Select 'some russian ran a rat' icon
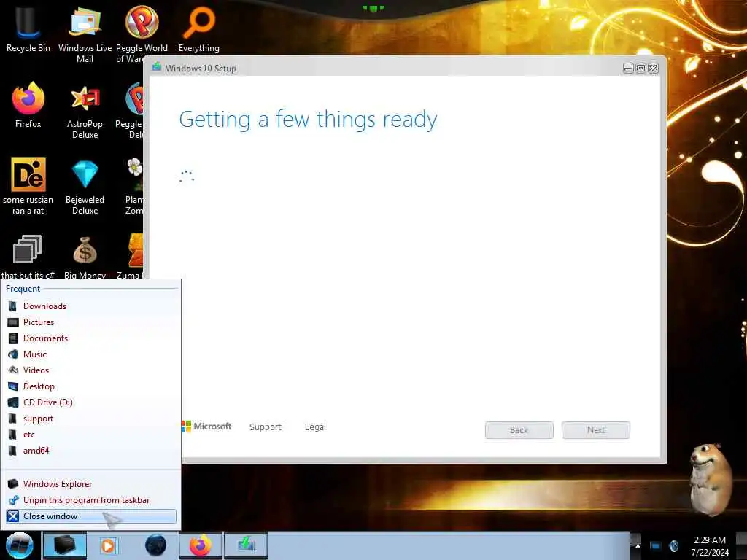This screenshot has width=747, height=560. (x=28, y=186)
